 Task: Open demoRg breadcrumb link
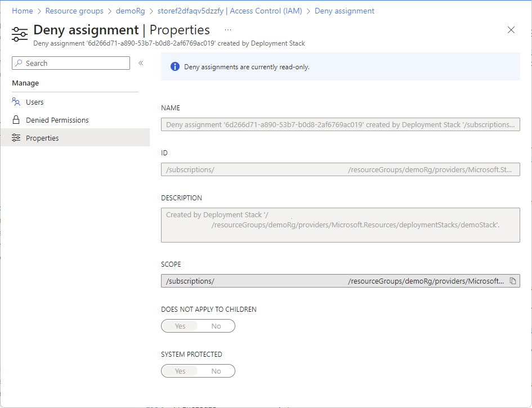(x=130, y=11)
